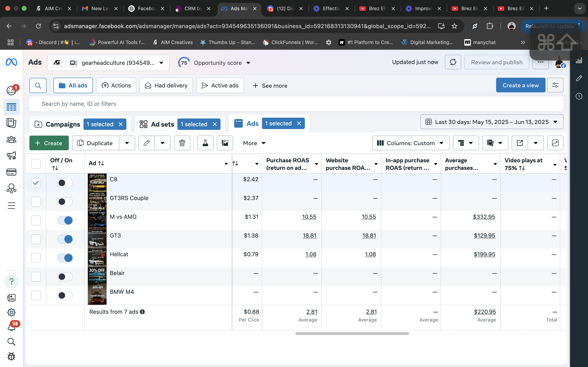Image resolution: width=588 pixels, height=367 pixels.
Task: Click the green Create button
Action: [x=49, y=143]
